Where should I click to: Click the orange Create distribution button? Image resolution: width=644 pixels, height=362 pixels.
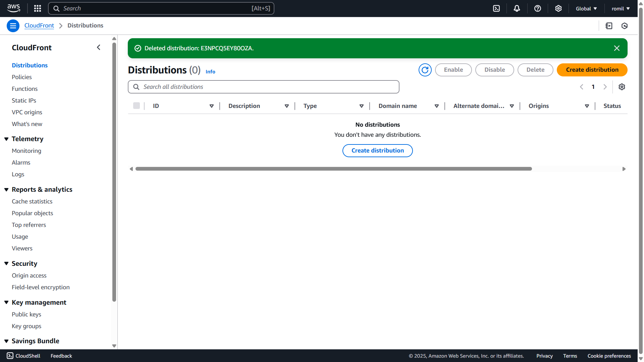592,70
